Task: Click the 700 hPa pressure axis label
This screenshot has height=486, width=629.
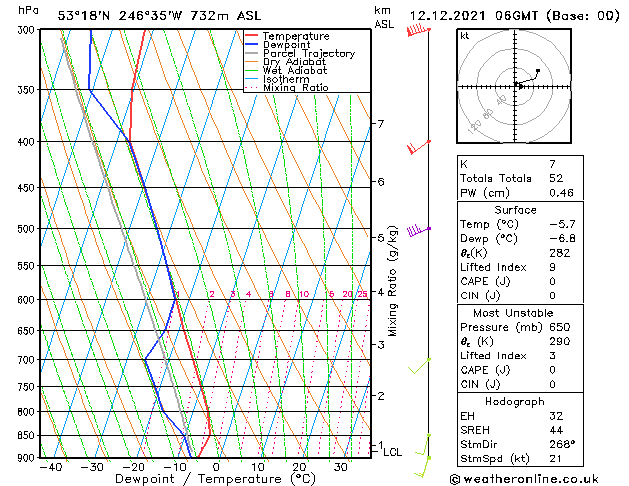Action: (x=28, y=360)
